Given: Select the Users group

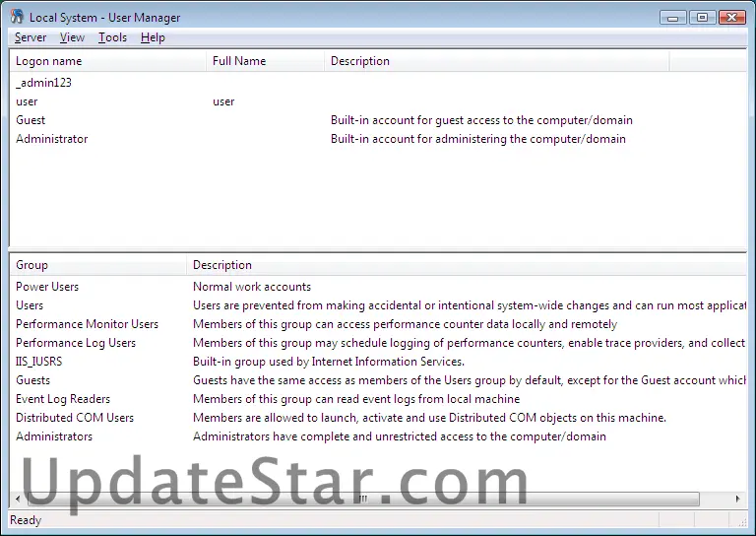Looking at the screenshot, I should 30,305.
